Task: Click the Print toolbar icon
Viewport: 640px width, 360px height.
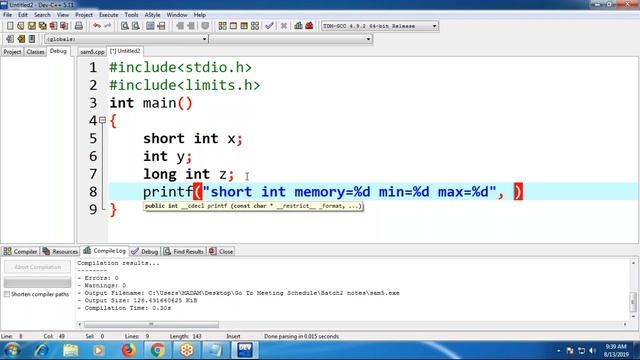Action: [79, 26]
